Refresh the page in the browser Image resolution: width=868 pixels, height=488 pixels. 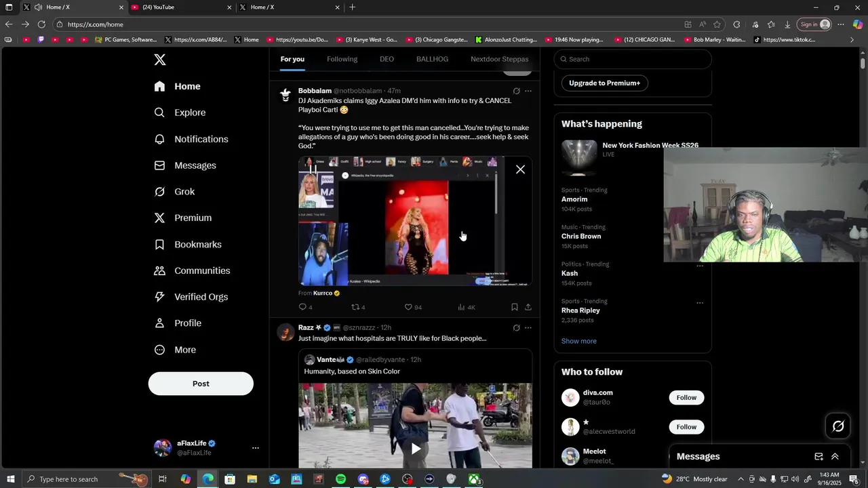pos(41,24)
